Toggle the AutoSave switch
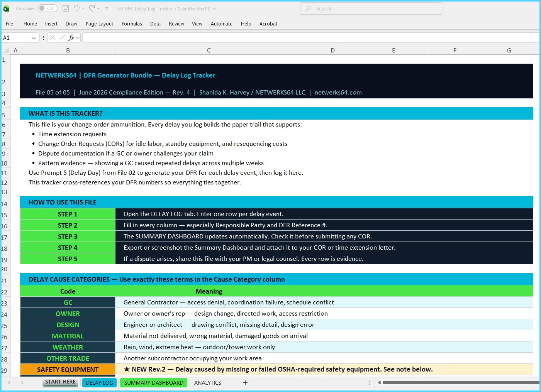Viewport: 541px width, 392px height. point(47,8)
